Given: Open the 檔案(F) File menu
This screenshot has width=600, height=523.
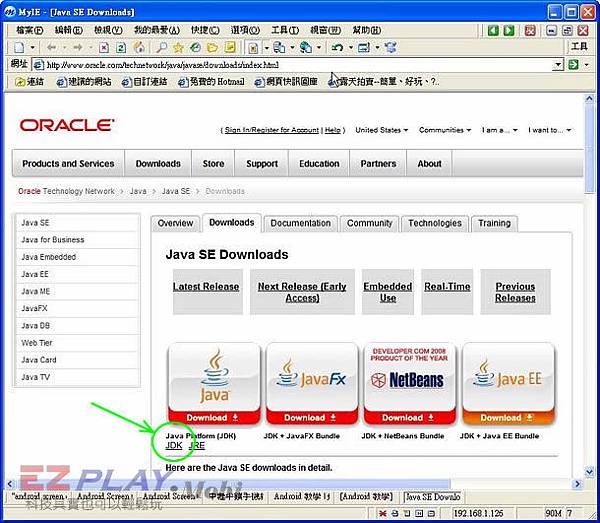Looking at the screenshot, I should 29,30.
